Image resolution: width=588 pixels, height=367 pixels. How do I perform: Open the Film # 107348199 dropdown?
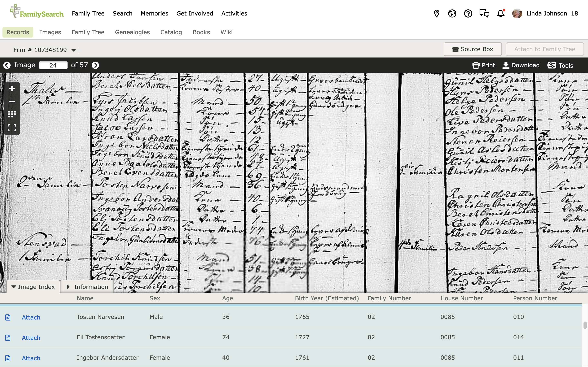coord(74,50)
